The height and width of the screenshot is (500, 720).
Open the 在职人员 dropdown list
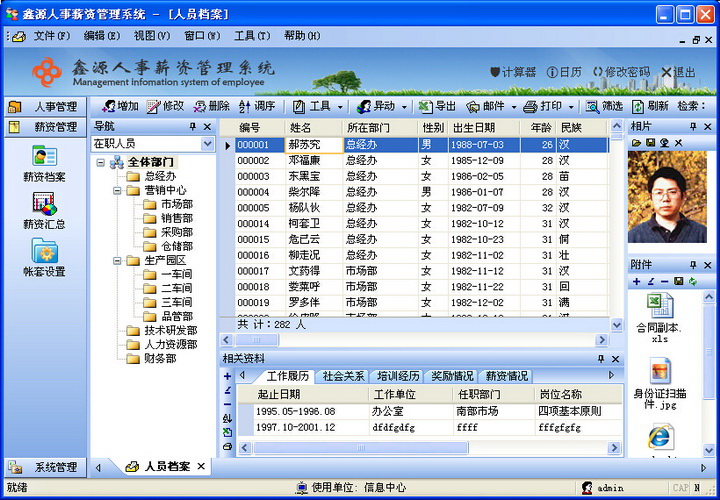208,144
